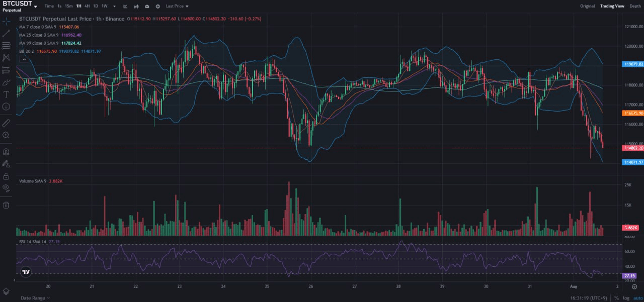644x302 pixels.
Task: Click the object tree icon at bottom-left
Action: 6,291
